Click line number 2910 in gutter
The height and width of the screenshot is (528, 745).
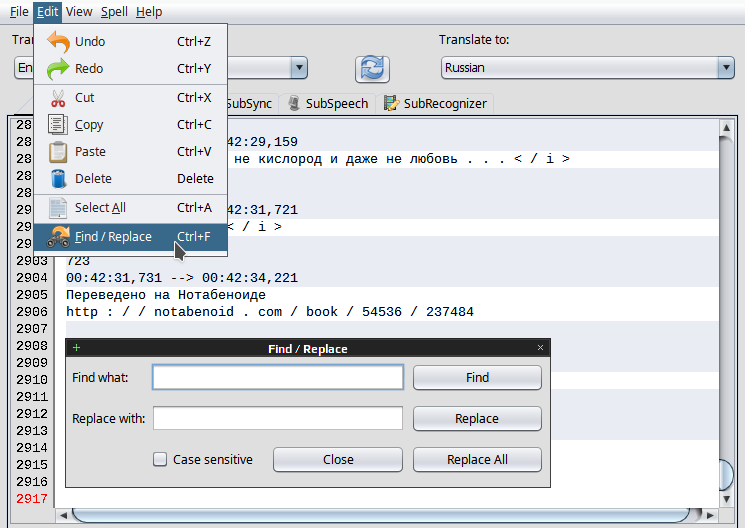click(x=32, y=380)
